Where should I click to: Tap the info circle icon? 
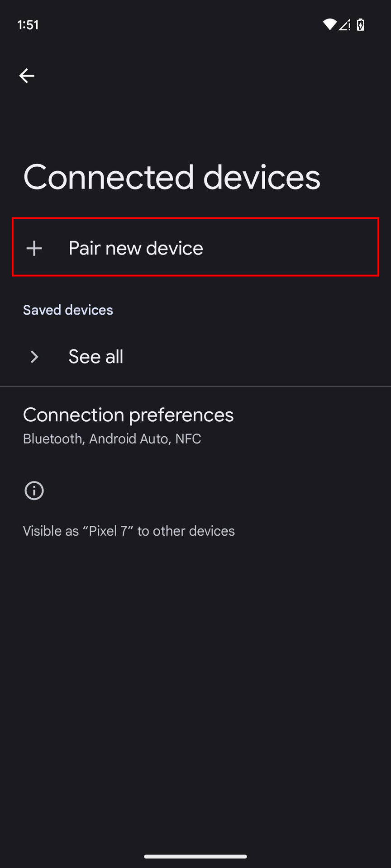click(x=34, y=491)
